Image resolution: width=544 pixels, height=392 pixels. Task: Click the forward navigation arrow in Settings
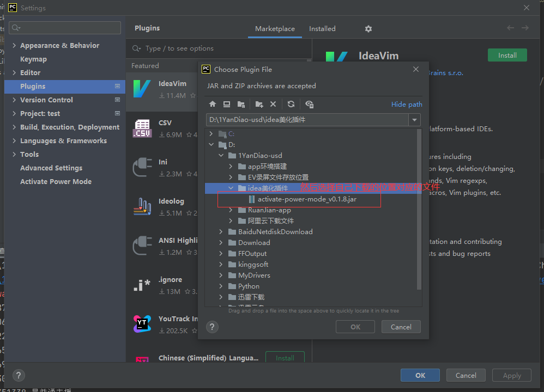[x=525, y=28]
